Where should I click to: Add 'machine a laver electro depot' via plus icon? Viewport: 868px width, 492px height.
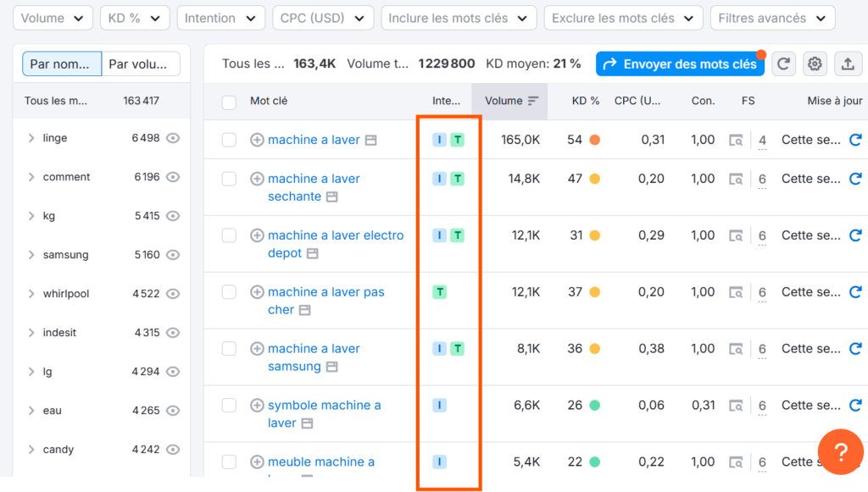(x=257, y=235)
